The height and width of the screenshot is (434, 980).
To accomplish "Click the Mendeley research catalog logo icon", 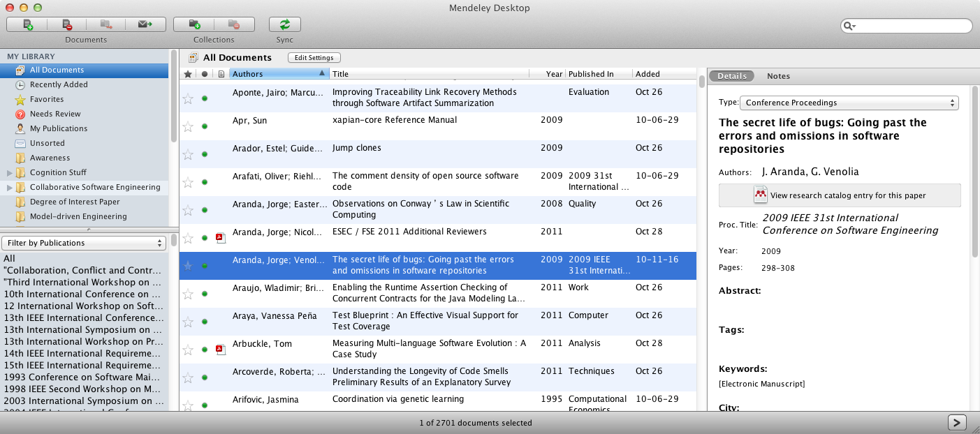I will [761, 195].
